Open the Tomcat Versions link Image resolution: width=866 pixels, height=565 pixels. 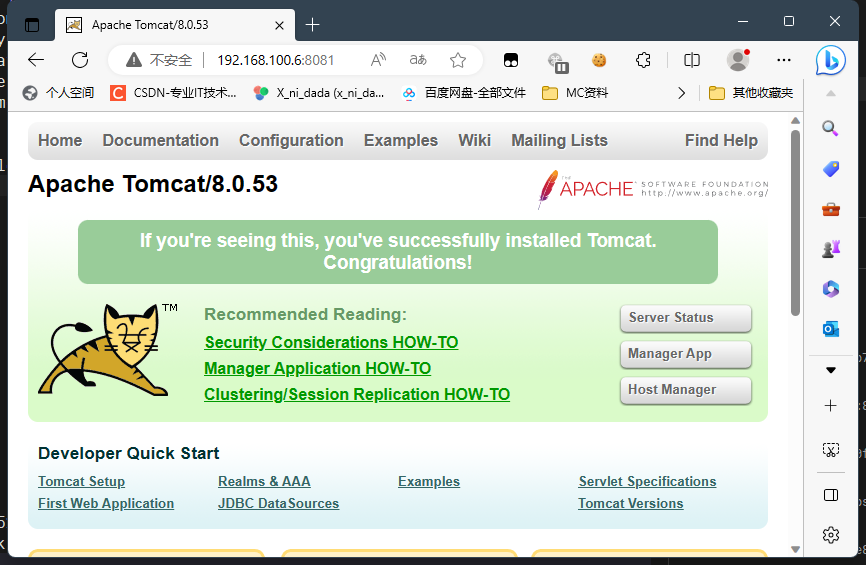[x=631, y=504]
